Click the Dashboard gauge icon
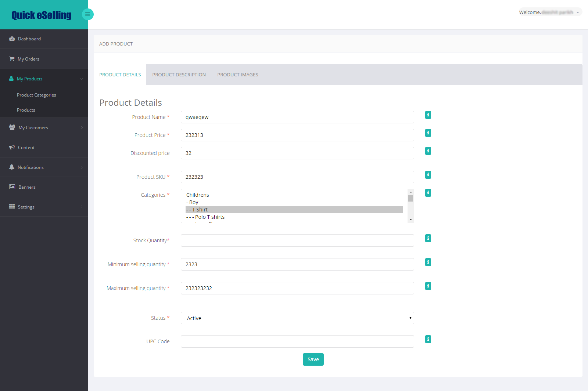This screenshot has width=588, height=391. point(12,39)
